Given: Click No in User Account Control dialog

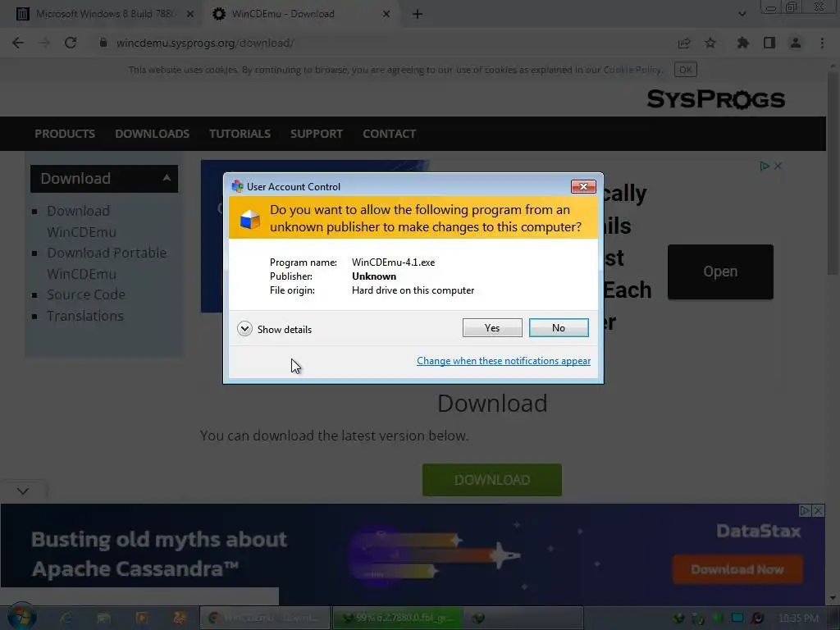Looking at the screenshot, I should pos(558,328).
